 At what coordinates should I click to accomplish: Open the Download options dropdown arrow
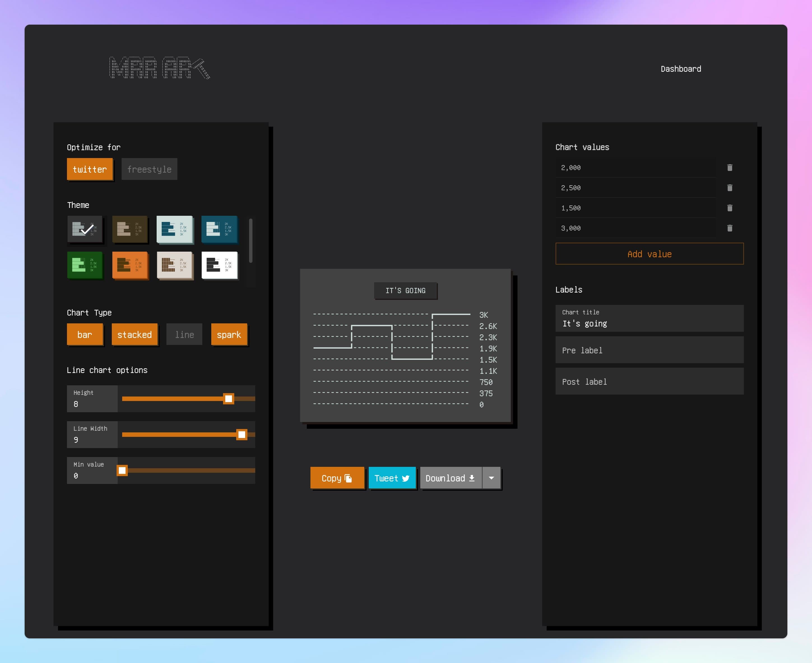(491, 478)
